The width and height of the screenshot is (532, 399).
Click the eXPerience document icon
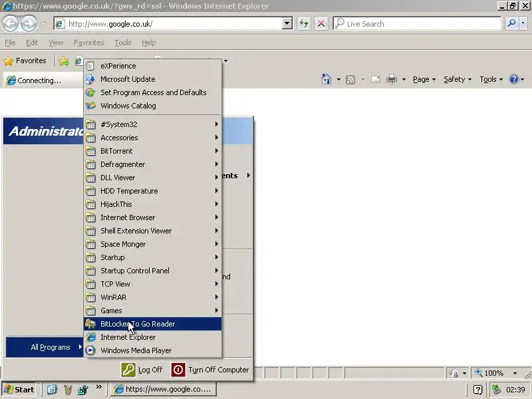(x=90, y=66)
